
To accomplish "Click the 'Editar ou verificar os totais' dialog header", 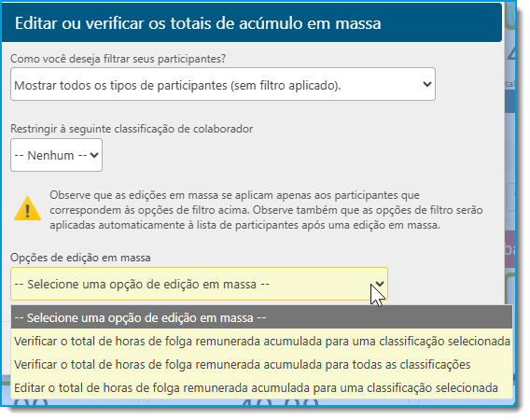I will (252, 23).
